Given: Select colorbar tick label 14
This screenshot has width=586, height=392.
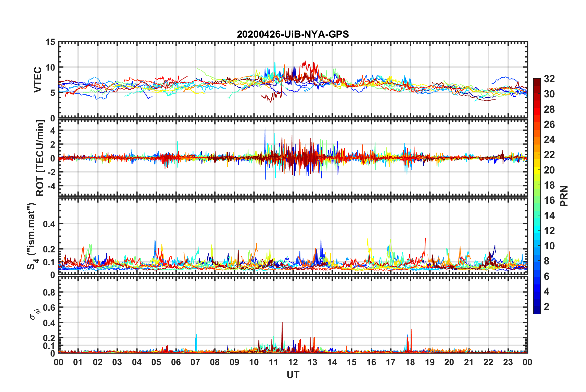Looking at the screenshot, I should [x=549, y=216].
